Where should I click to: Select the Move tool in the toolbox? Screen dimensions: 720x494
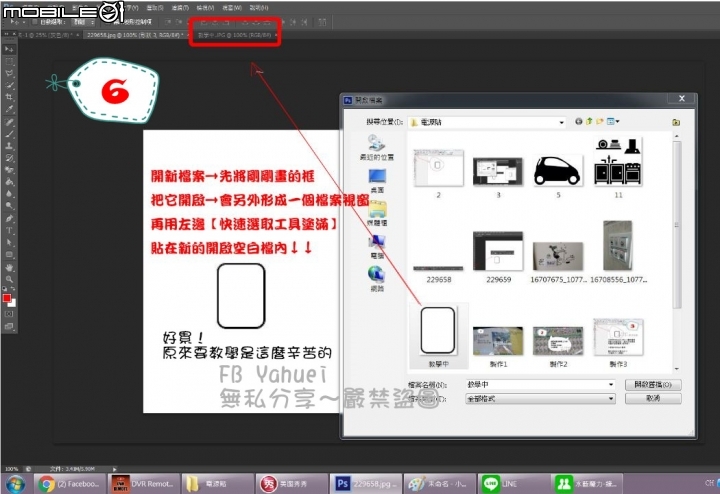click(x=9, y=49)
